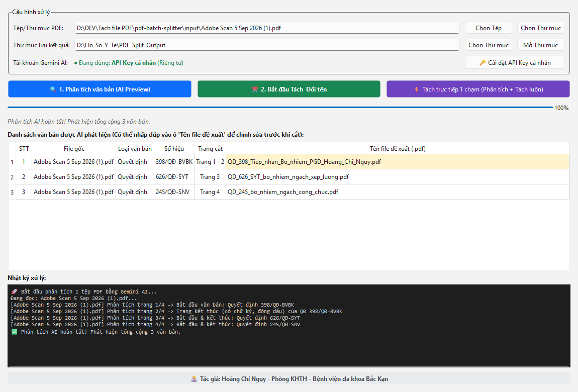Click the Trang 4 cell
Viewport: 578px width, 392px height.
(210, 192)
